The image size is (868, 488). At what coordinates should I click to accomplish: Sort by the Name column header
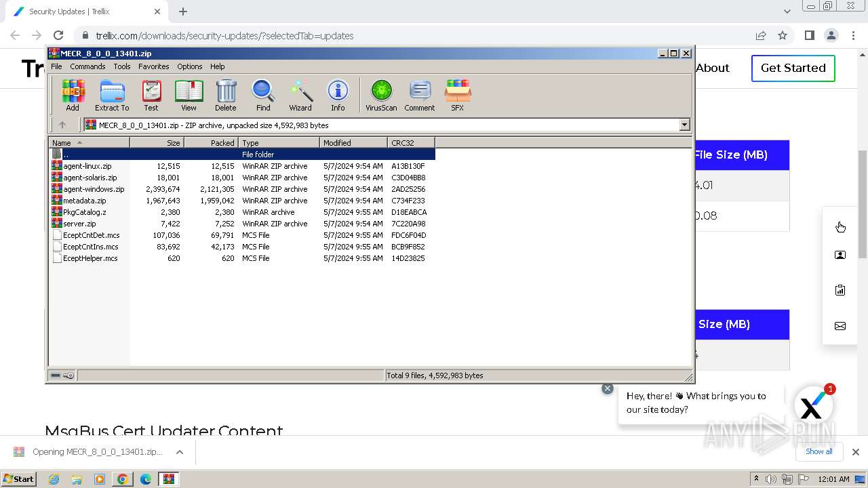(89, 142)
